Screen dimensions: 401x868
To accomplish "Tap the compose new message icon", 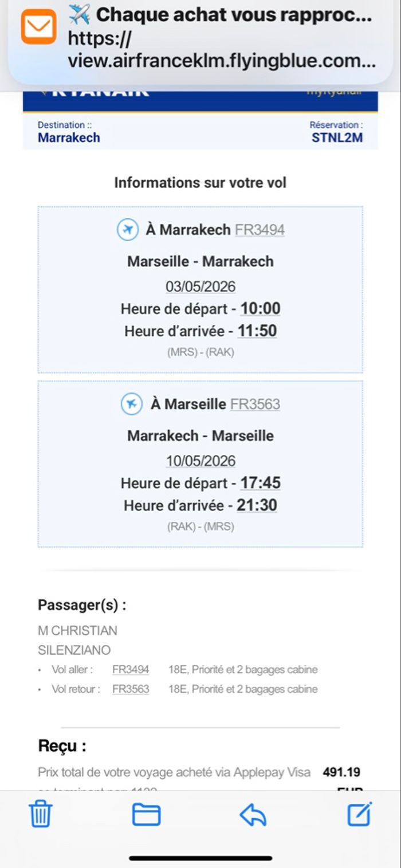I will click(360, 813).
